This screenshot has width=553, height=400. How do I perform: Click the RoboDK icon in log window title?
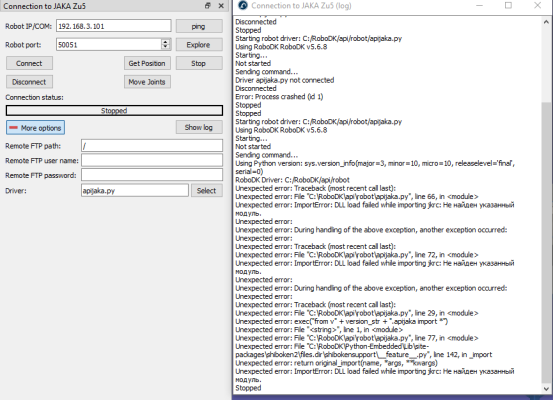coord(243,5)
